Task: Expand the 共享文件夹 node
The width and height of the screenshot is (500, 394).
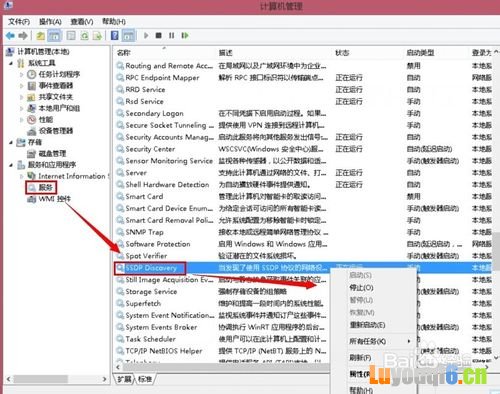Action: click(x=21, y=97)
